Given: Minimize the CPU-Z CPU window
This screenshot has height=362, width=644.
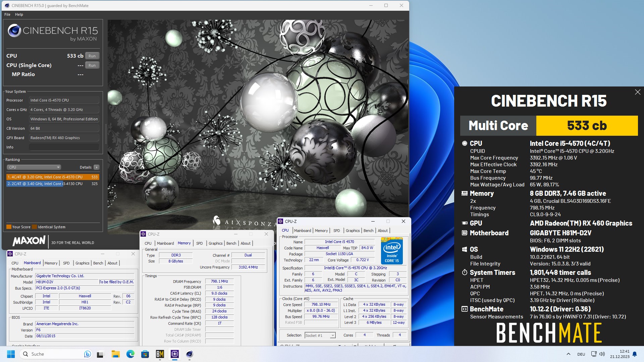Looking at the screenshot, I should (x=373, y=221).
